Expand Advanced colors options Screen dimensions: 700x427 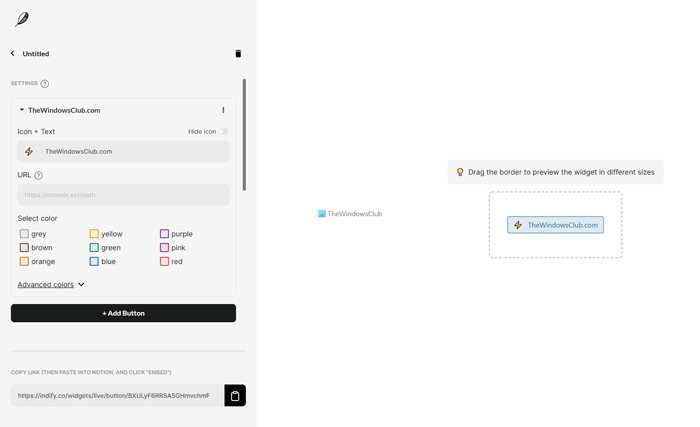[51, 285]
